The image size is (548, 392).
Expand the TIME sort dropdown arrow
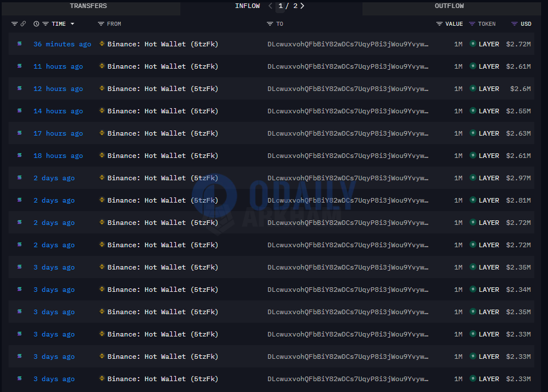(72, 24)
